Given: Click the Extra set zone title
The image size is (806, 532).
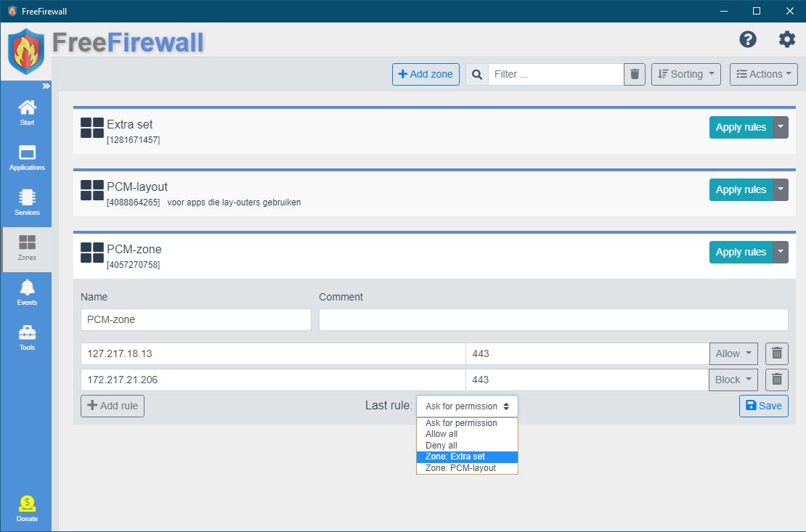Looking at the screenshot, I should (129, 124).
